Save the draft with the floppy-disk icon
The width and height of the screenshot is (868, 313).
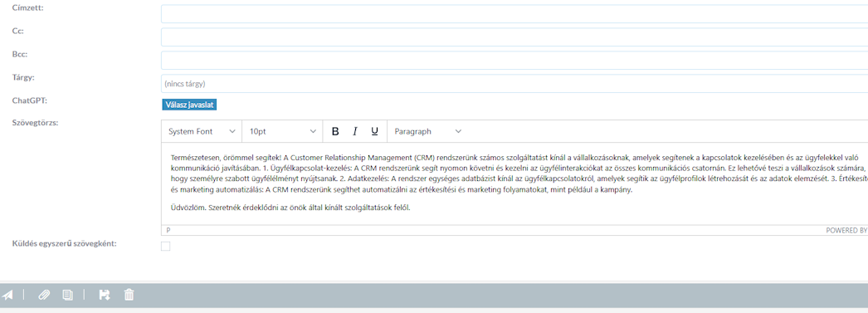click(x=104, y=295)
